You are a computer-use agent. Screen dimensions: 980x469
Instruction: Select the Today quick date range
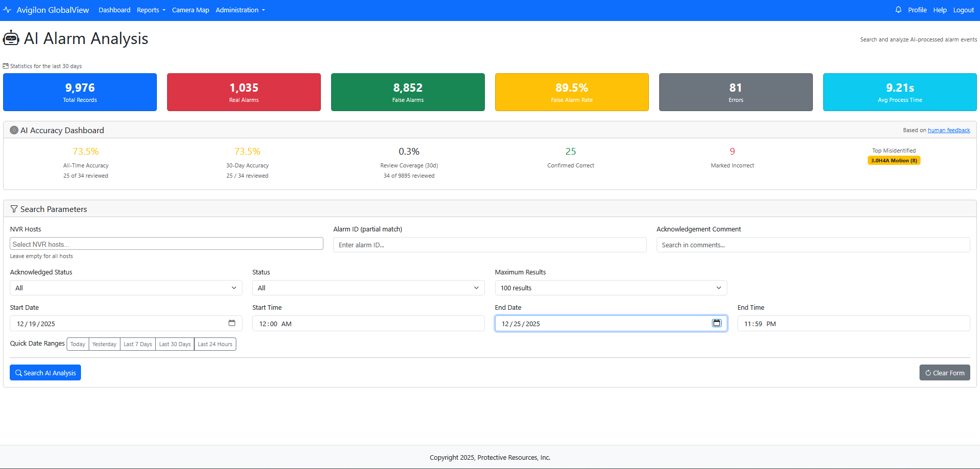coord(78,344)
